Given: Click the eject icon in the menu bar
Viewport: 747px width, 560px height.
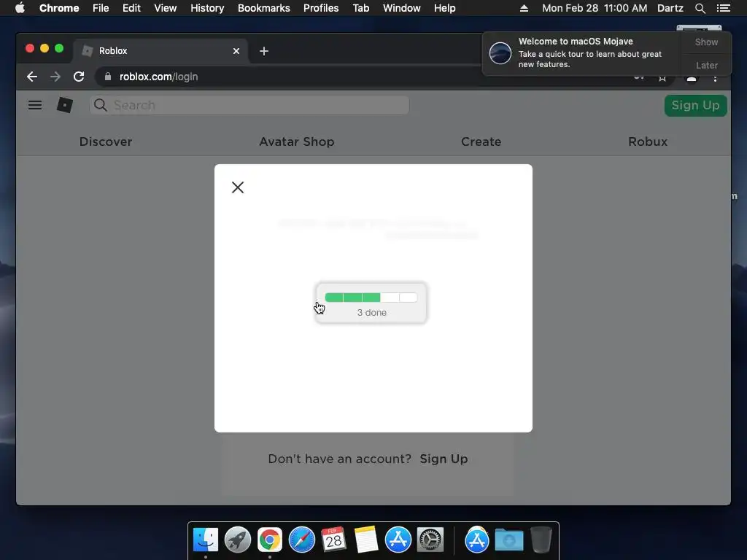Looking at the screenshot, I should (x=524, y=8).
